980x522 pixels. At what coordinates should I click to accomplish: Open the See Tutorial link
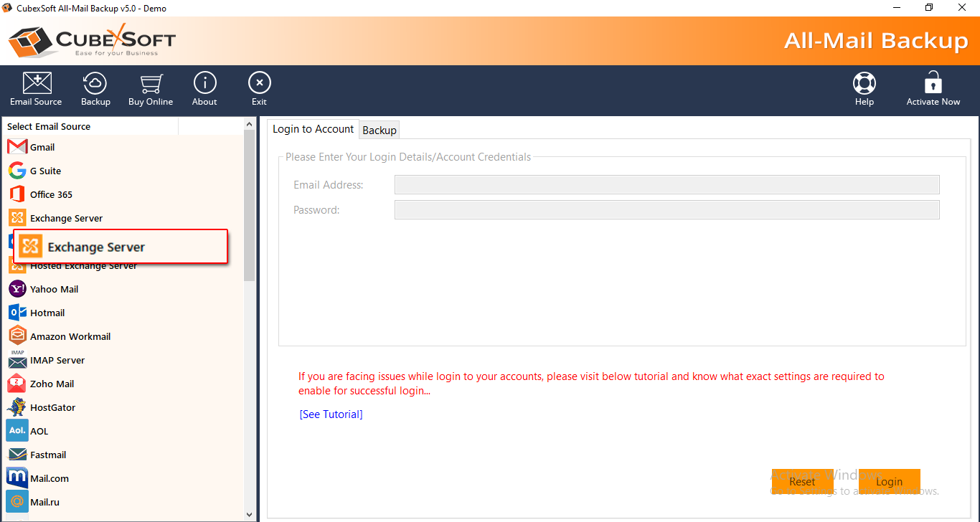331,414
